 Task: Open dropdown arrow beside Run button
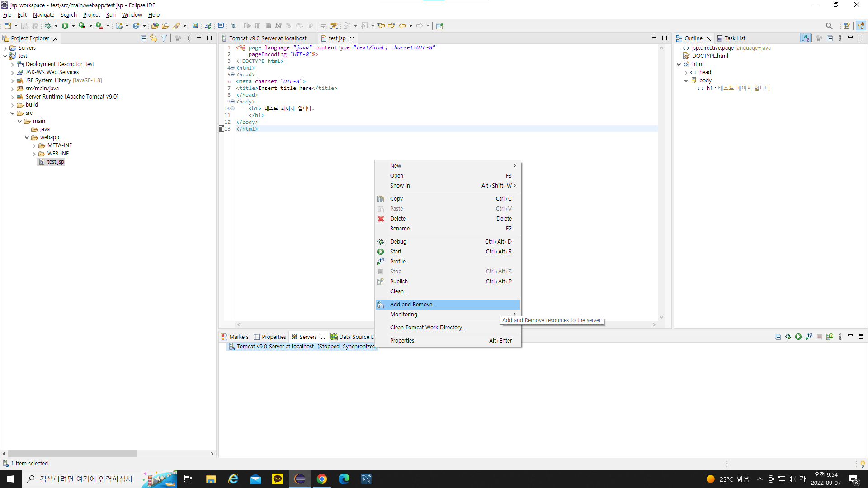tap(73, 26)
